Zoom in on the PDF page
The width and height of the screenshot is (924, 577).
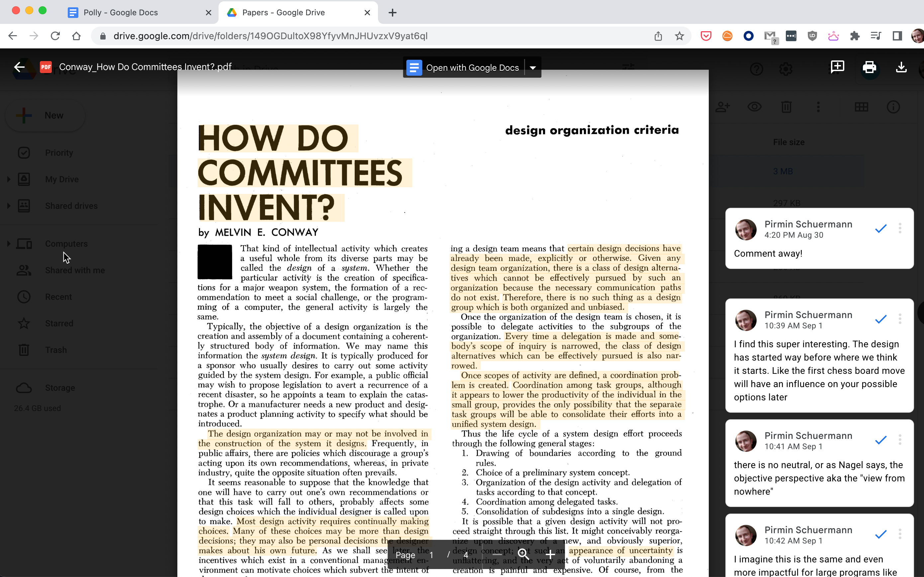pyautogui.click(x=550, y=554)
